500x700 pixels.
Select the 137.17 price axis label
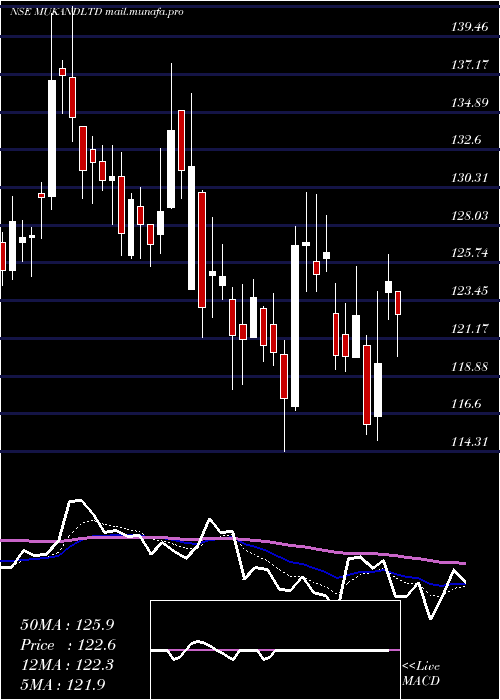pyautogui.click(x=470, y=65)
